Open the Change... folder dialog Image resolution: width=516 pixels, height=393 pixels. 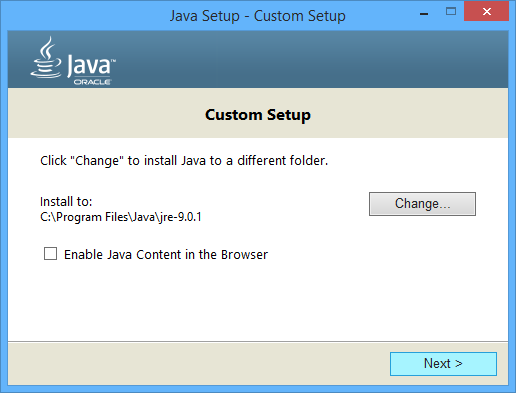[x=422, y=204]
